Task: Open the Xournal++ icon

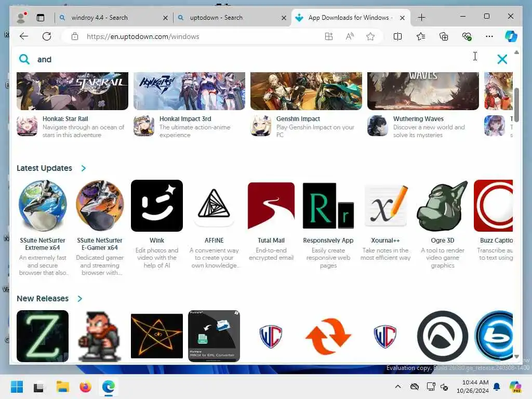Action: point(385,206)
